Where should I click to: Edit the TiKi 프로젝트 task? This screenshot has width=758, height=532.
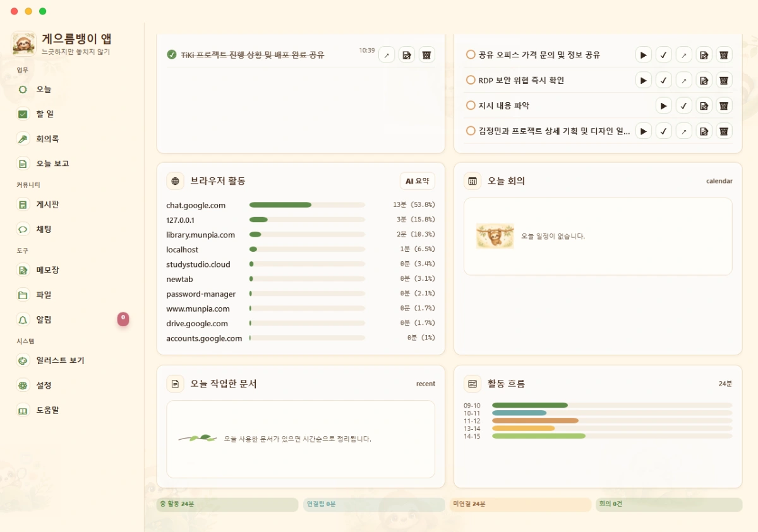pos(407,55)
